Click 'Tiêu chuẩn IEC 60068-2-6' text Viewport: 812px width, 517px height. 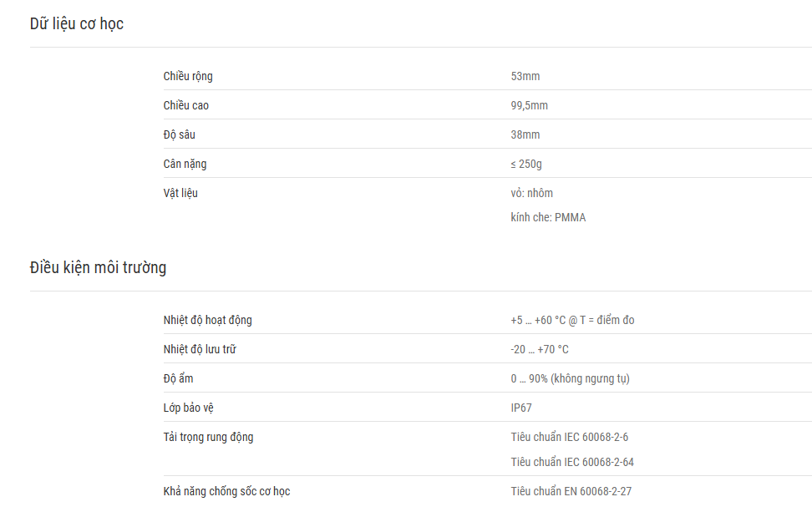click(x=569, y=437)
